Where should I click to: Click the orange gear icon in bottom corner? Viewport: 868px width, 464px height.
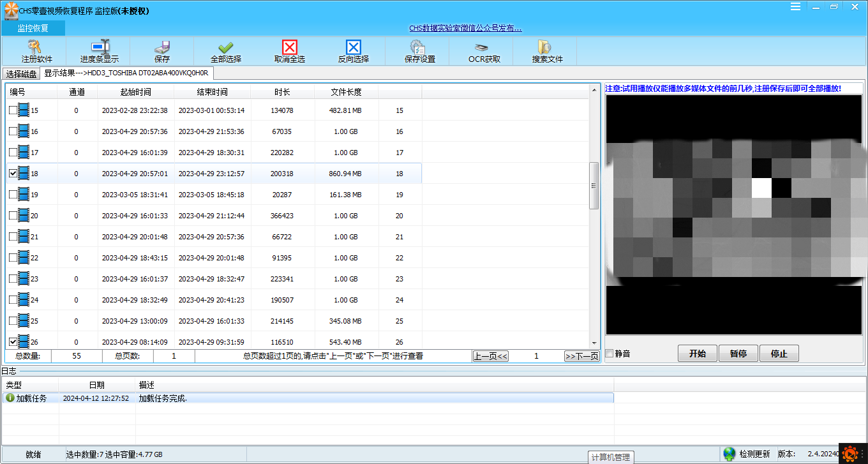click(850, 453)
